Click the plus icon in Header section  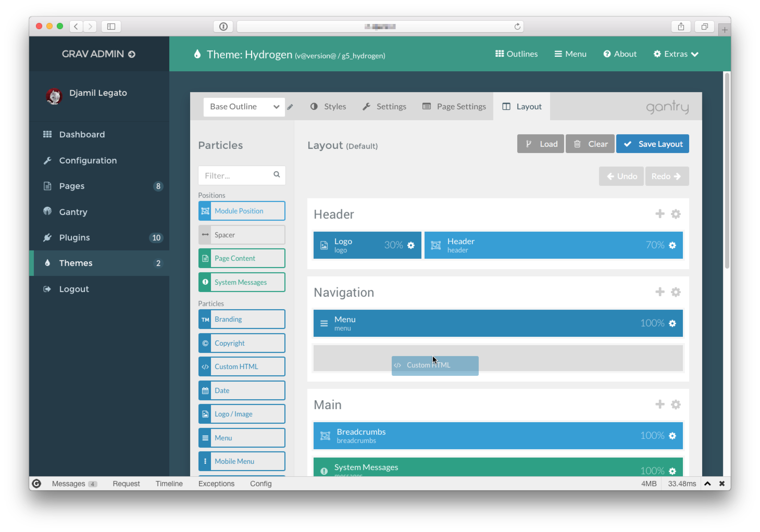point(659,214)
